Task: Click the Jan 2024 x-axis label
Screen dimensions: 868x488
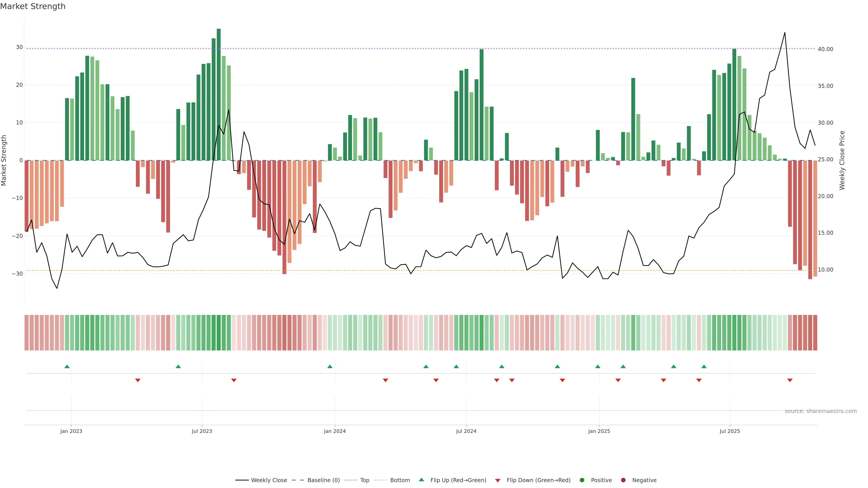Action: tap(335, 431)
